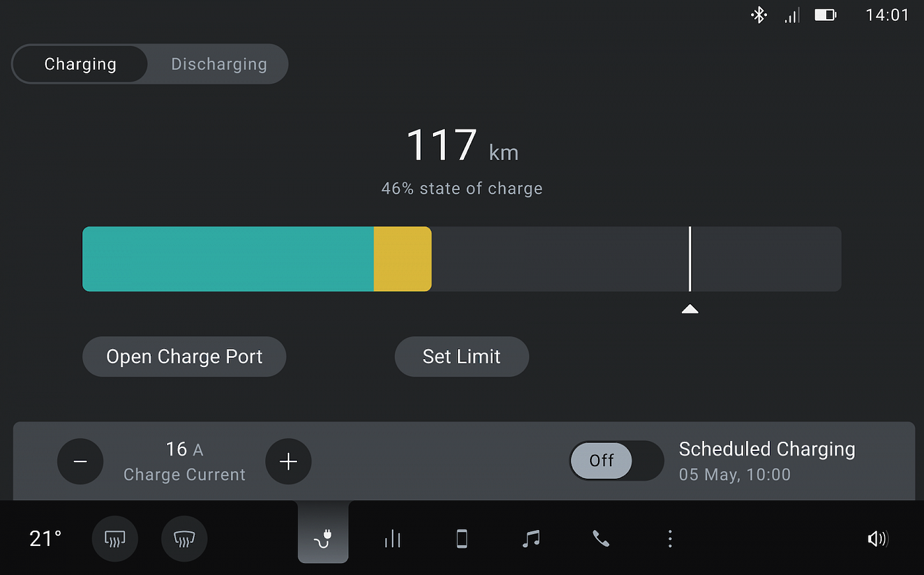Click the speaker volume icon
924x575 pixels.
click(x=878, y=539)
